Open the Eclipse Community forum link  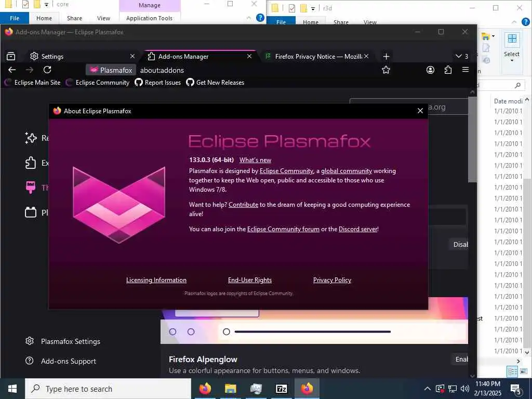coord(283,229)
